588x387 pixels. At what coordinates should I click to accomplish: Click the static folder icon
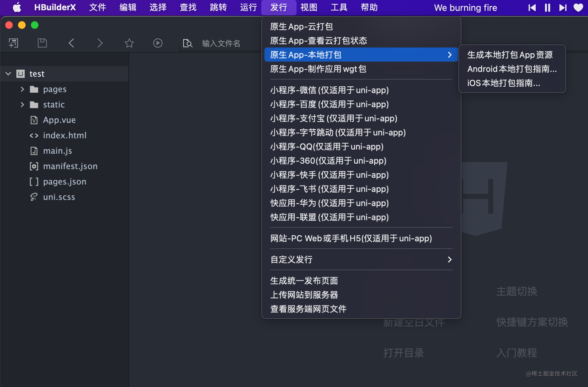34,105
